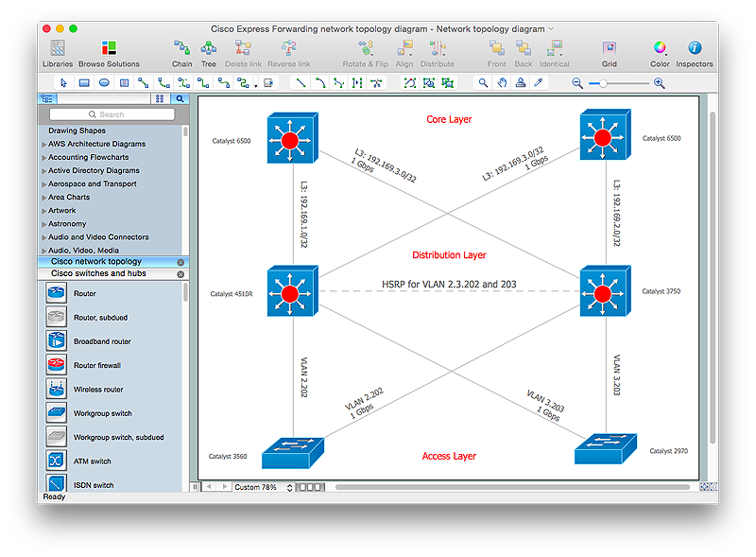The image size is (756, 557).
Task: Open the Align options
Action: (404, 54)
